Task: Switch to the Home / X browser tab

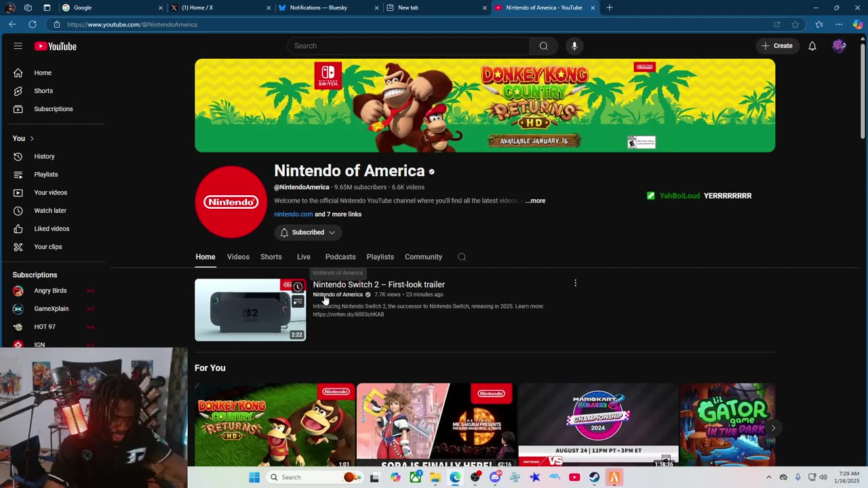Action: [221, 7]
